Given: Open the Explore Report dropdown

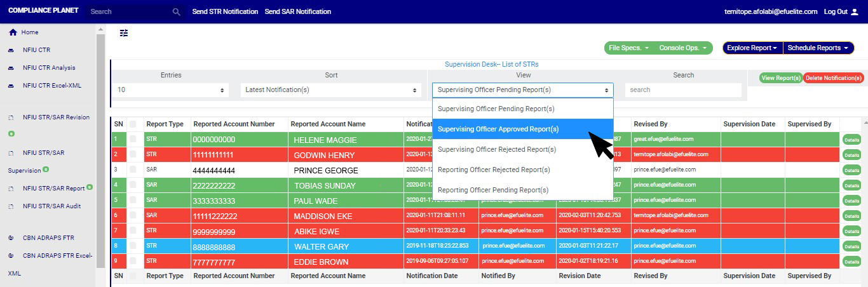Looking at the screenshot, I should (752, 48).
